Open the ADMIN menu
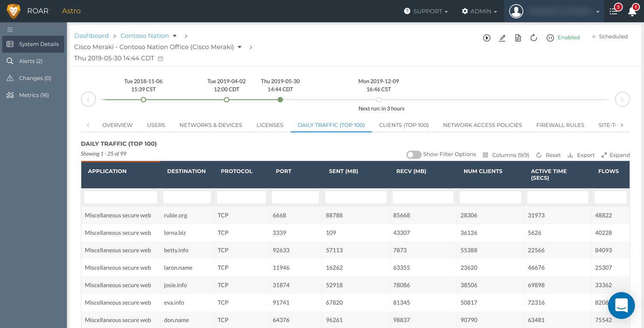This screenshot has width=644, height=328. click(x=479, y=11)
